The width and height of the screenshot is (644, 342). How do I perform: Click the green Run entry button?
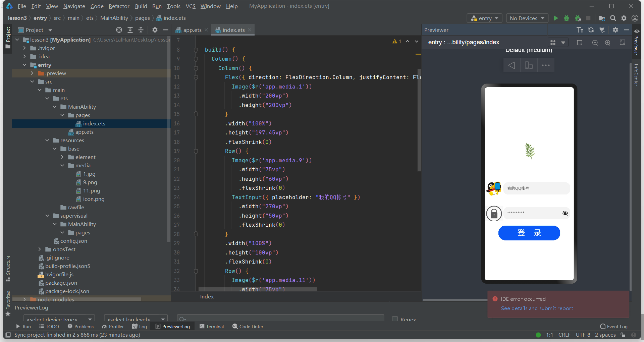(556, 18)
